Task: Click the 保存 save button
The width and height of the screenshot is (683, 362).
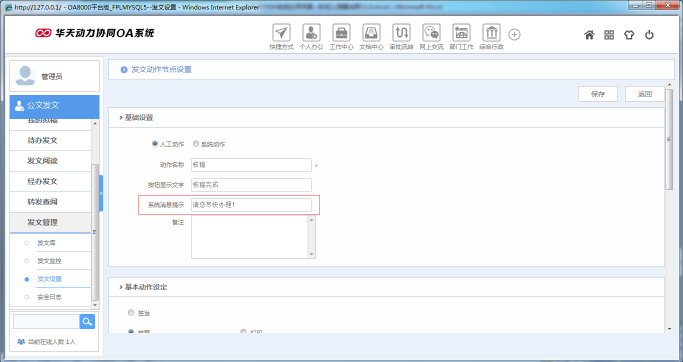Action: 598,94
